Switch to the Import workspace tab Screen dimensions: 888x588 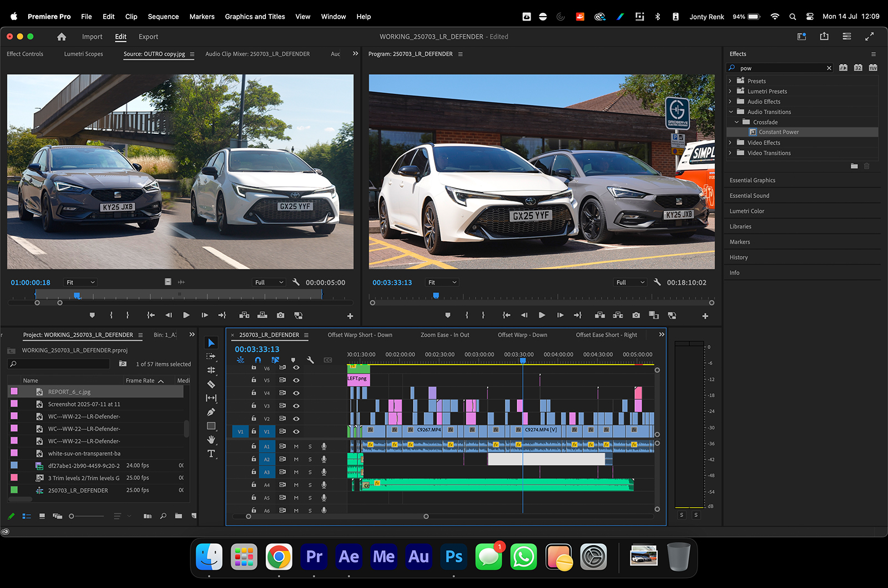coord(92,37)
